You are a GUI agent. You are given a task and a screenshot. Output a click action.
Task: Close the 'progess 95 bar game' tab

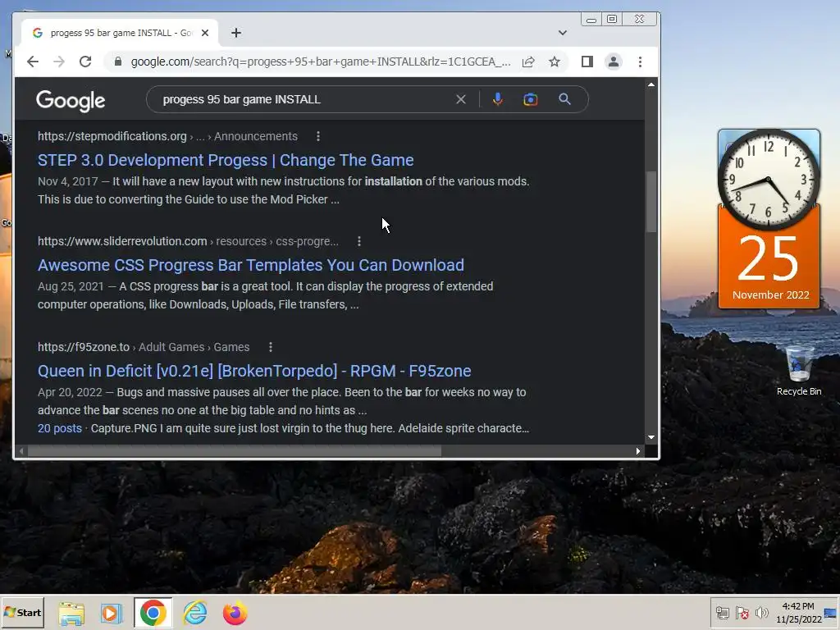coord(204,33)
